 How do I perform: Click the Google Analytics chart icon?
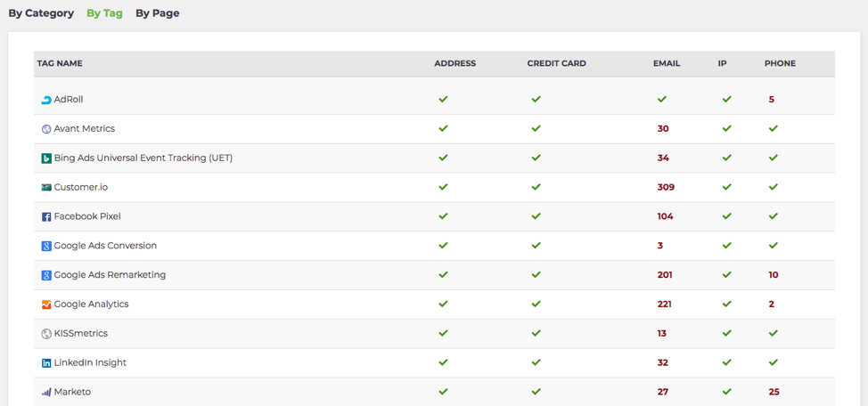(46, 304)
